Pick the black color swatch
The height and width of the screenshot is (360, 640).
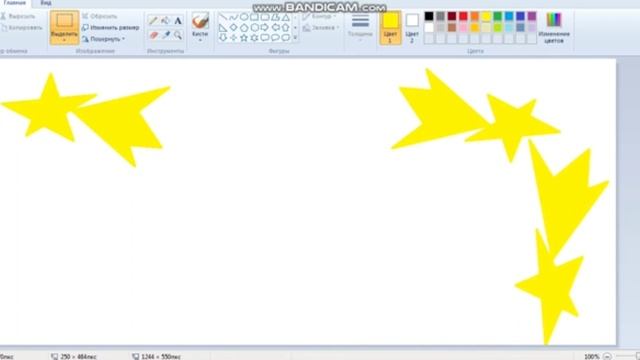[429, 16]
